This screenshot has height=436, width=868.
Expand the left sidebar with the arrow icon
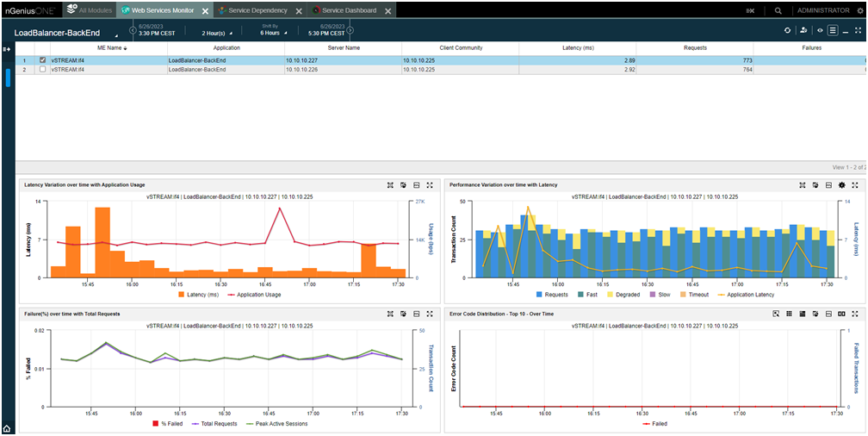pyautogui.click(x=7, y=49)
